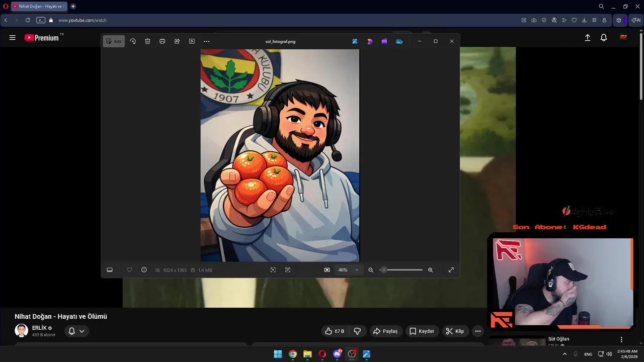Open ERLİK channel name link
The width and height of the screenshot is (644, 362).
coord(39,328)
